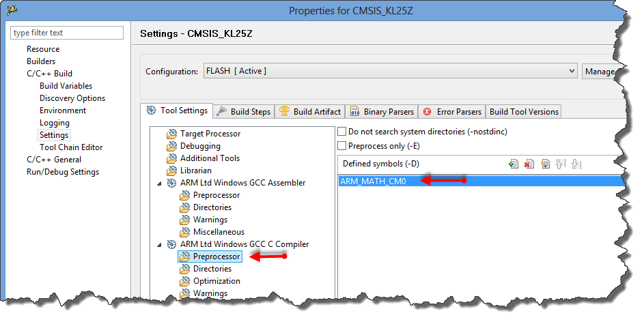The image size is (644, 322).
Task: Click the Move symbol down icon
Action: pyautogui.click(x=576, y=164)
